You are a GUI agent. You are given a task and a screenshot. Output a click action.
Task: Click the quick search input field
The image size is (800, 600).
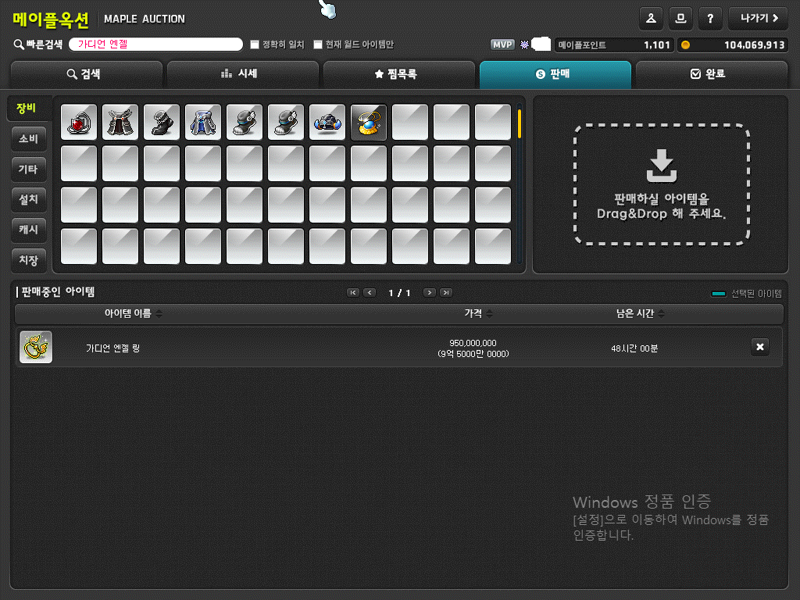click(x=156, y=44)
